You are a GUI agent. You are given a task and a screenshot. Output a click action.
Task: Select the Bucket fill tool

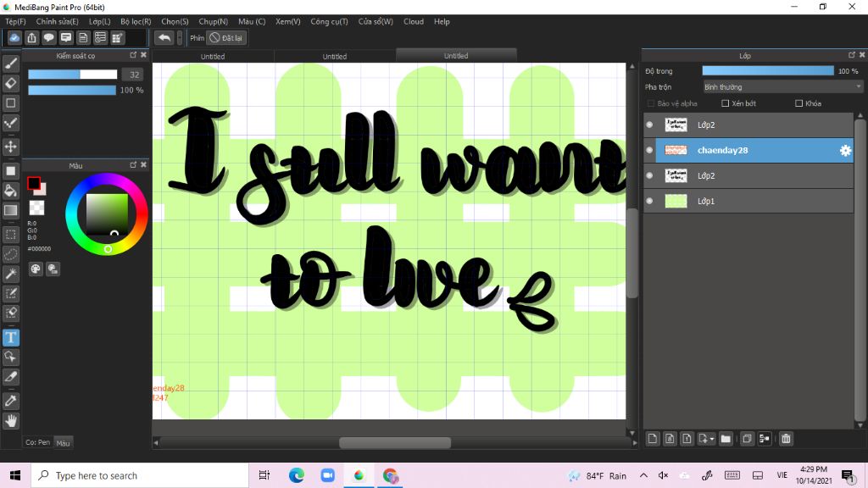[11, 191]
